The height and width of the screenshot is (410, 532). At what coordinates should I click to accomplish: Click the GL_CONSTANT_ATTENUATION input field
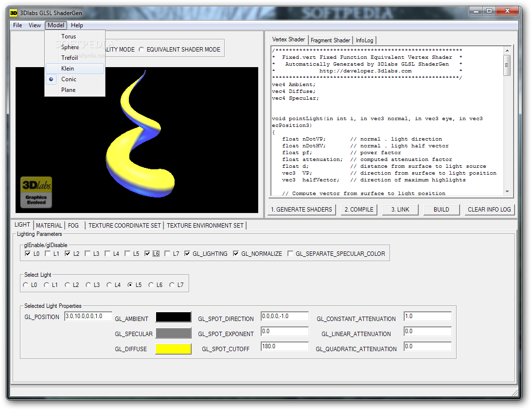pos(427,316)
